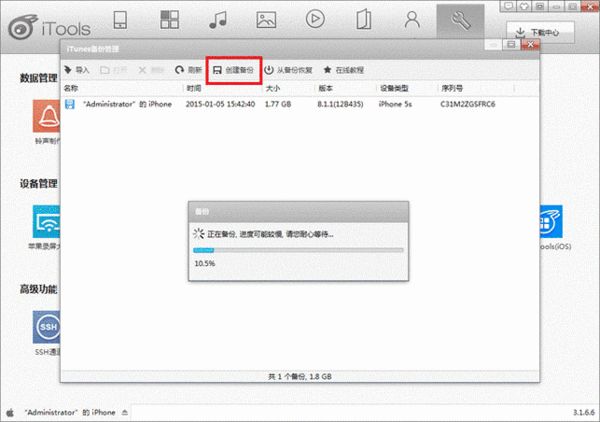Viewport: 600px width, 422px height.
Task: Open the books tab icon
Action: tap(364, 20)
